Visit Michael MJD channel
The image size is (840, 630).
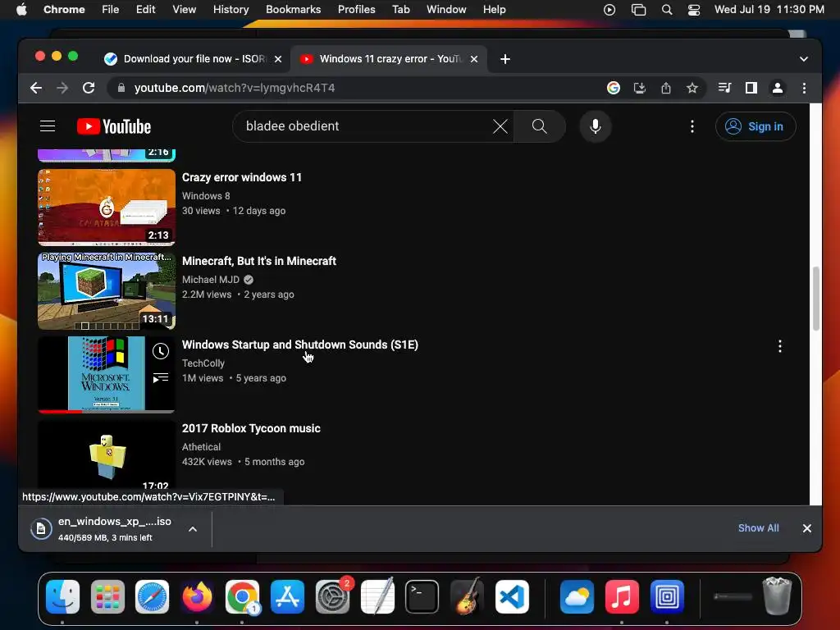(211, 280)
